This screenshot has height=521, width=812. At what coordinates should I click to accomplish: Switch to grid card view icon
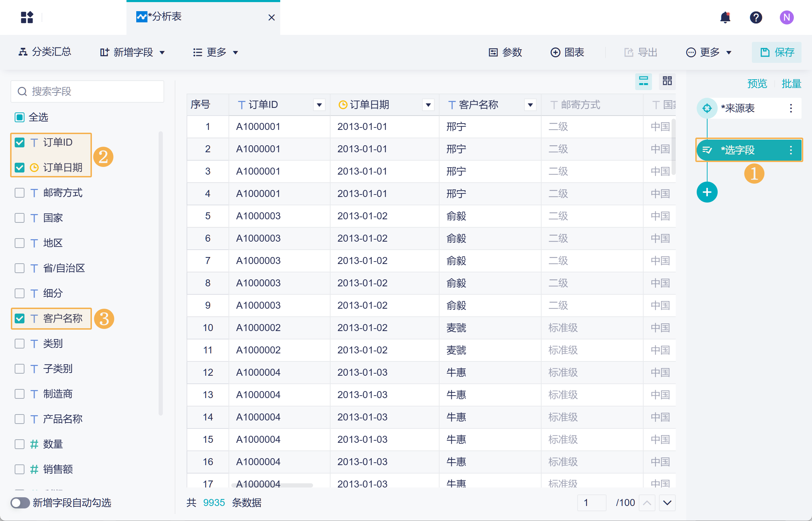[x=667, y=81]
